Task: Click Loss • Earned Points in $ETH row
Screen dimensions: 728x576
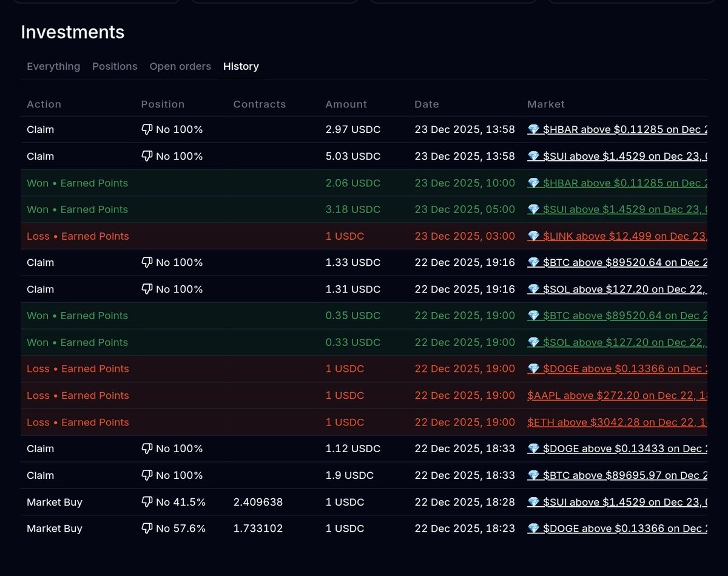Action: (x=78, y=422)
